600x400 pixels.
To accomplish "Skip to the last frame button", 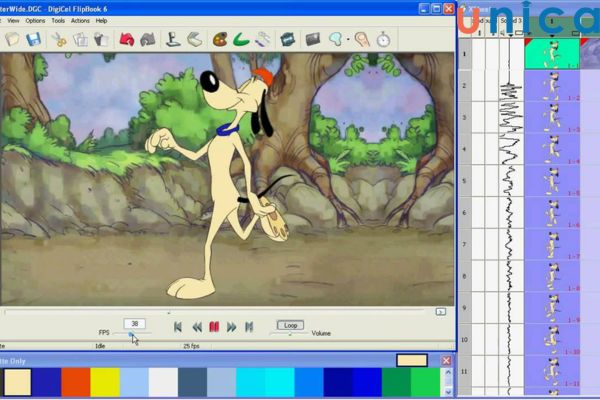I will coord(249,326).
